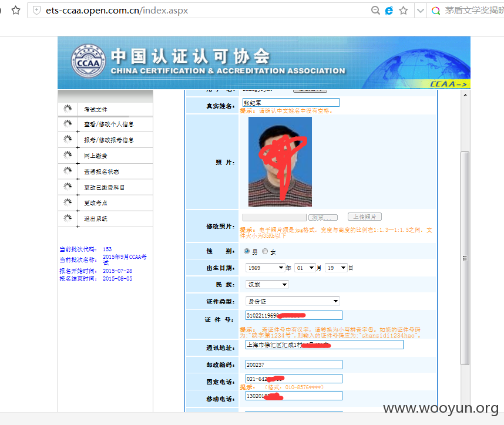Click the favorites star right of the IE icon
Screen dimensions: 504x425
click(x=404, y=11)
